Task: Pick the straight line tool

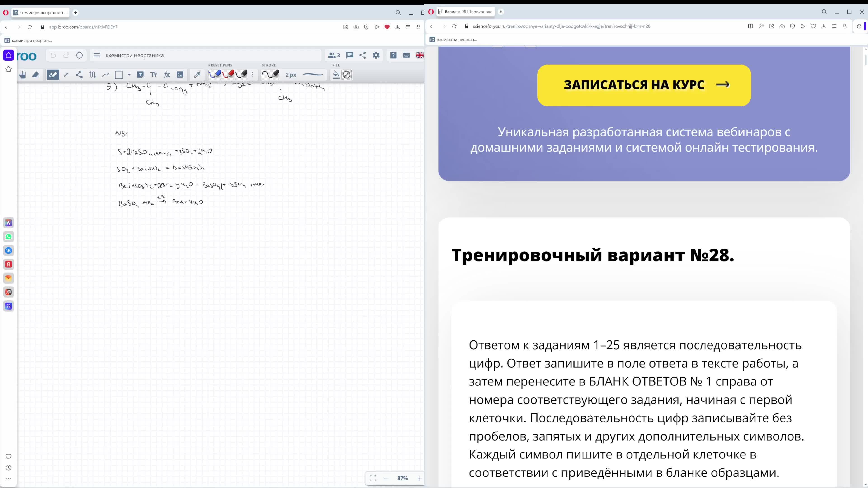Action: click(x=66, y=75)
